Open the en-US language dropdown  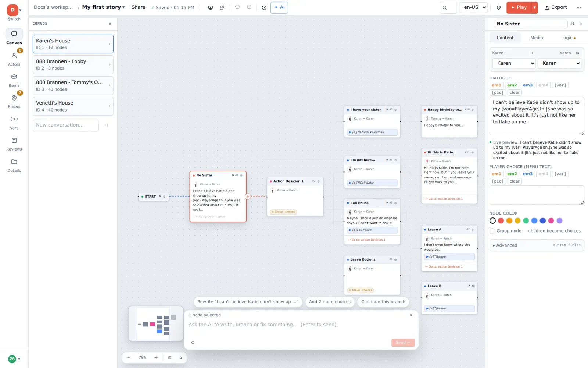[473, 7]
